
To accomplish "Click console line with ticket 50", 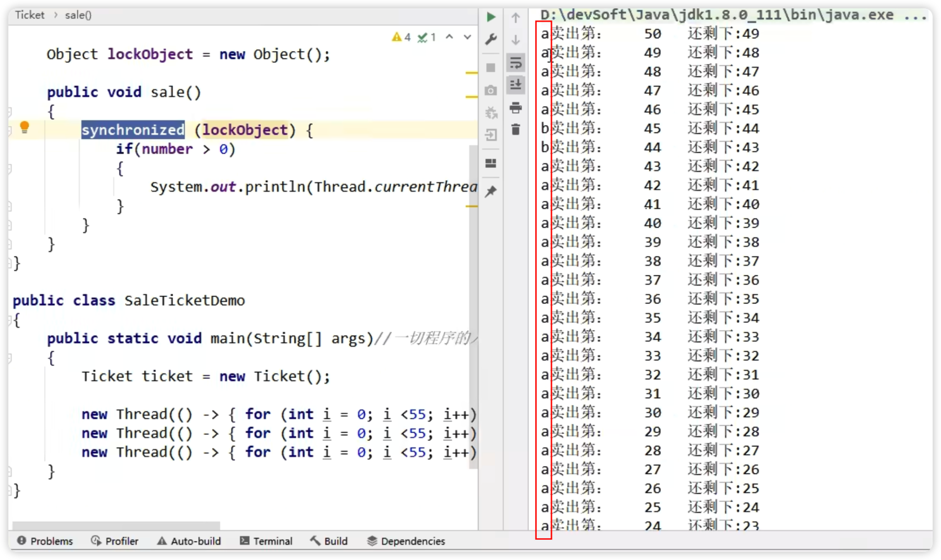I will tap(650, 34).
